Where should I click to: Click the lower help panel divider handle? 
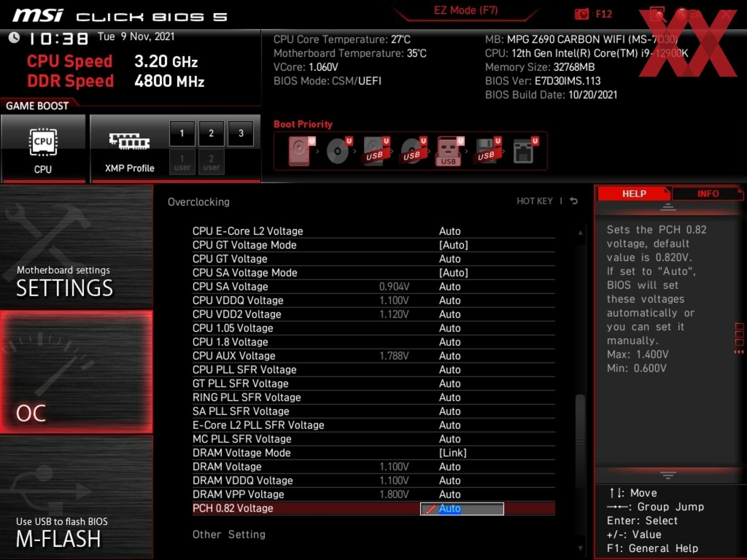[668, 475]
